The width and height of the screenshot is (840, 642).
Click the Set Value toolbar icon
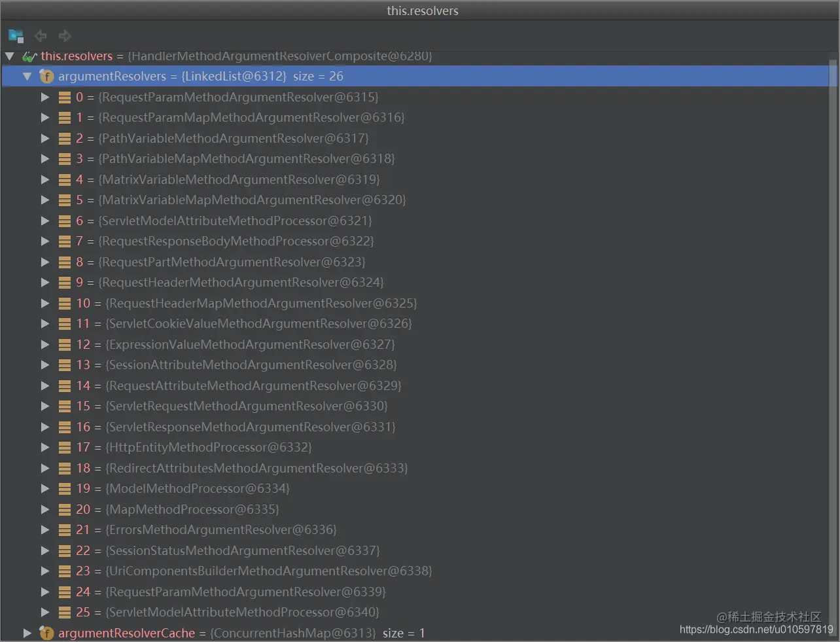coord(16,35)
